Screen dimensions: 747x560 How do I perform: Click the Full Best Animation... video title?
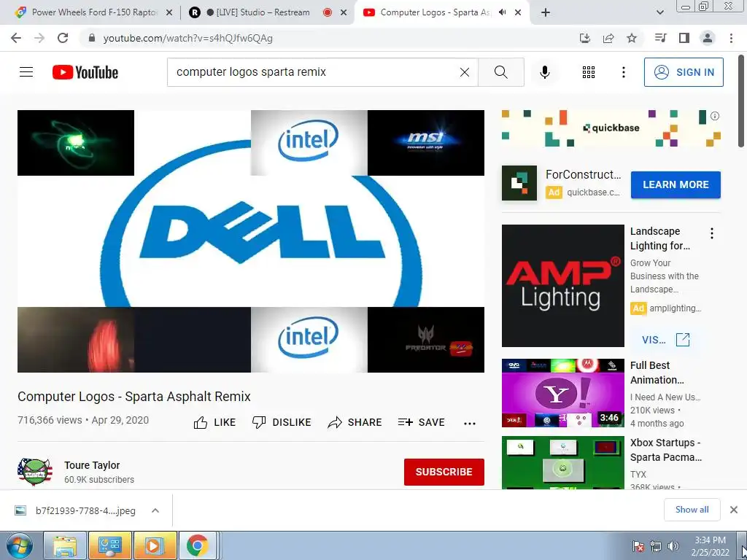click(x=657, y=373)
